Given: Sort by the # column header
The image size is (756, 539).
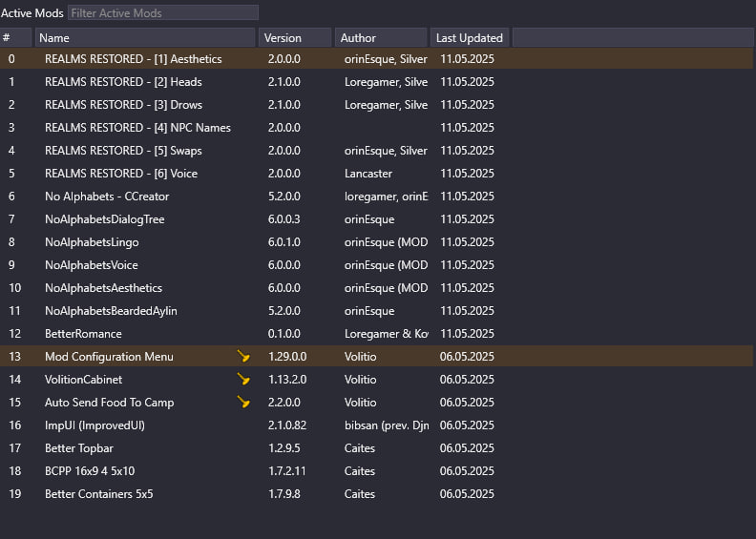Looking at the screenshot, I should [16, 37].
